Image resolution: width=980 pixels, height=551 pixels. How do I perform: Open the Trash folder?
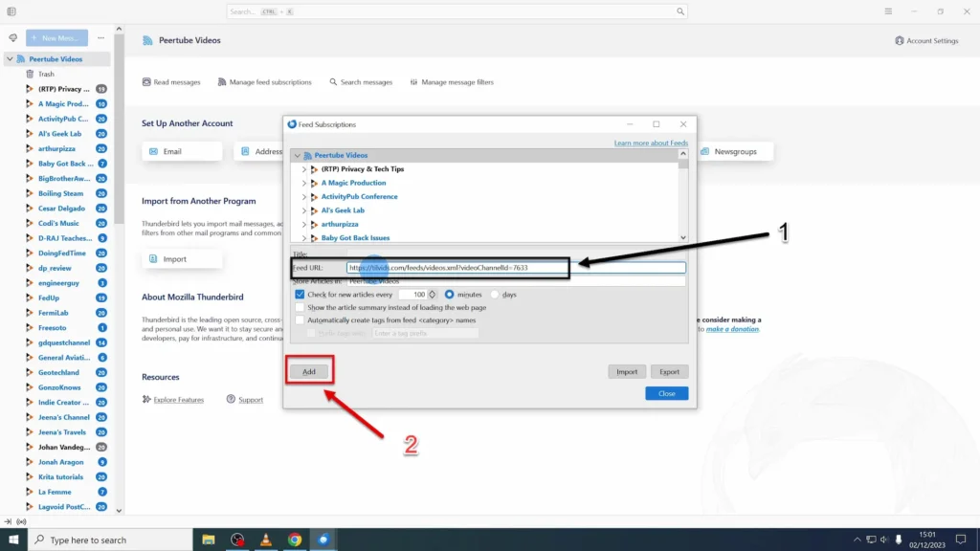click(x=46, y=74)
